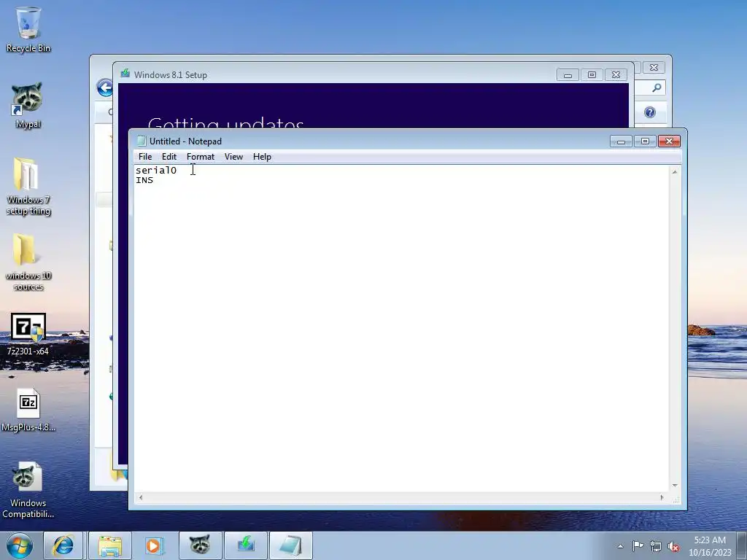
Task: Launch Internet Explorer from taskbar
Action: tap(63, 545)
